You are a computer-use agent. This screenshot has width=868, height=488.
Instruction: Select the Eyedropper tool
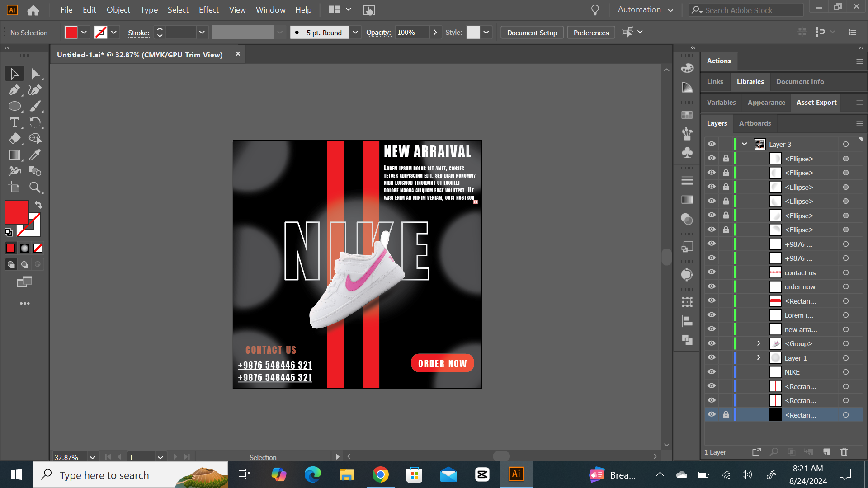pos(35,155)
